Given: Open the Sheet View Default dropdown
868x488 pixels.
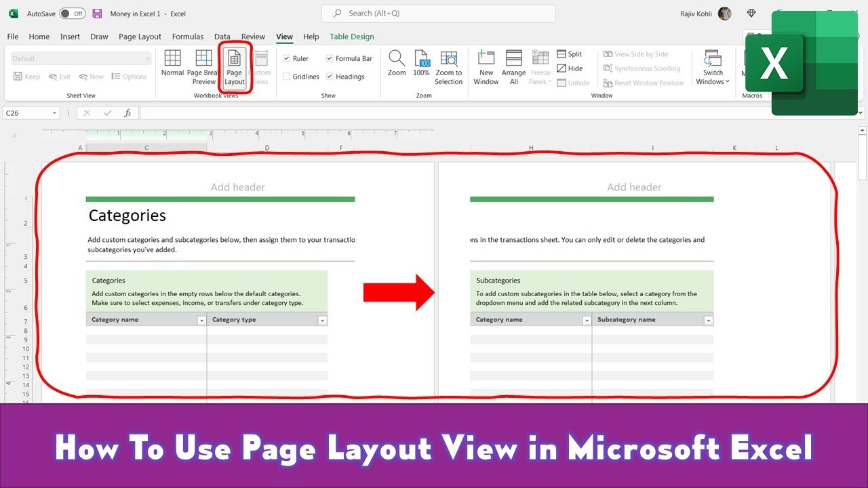Looking at the screenshot, I should tap(81, 58).
